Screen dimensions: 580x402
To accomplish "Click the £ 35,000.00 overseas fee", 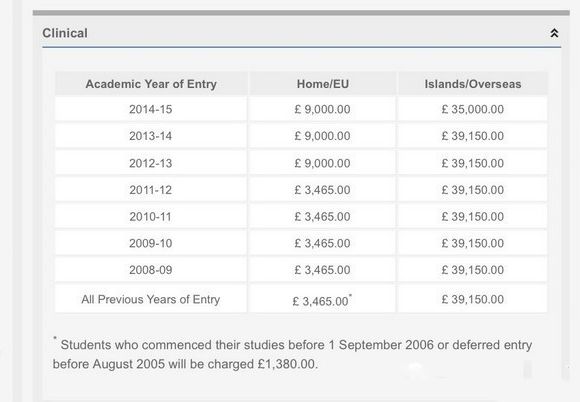I will pos(472,109).
